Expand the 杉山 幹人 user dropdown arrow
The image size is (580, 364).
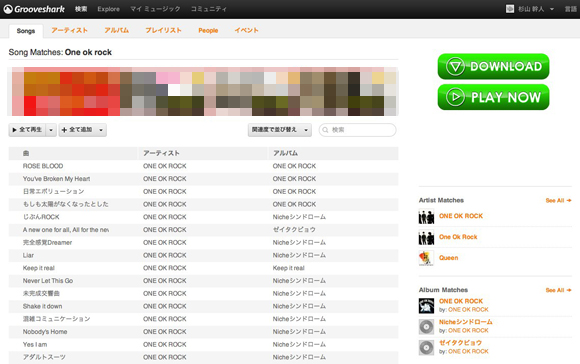point(552,9)
